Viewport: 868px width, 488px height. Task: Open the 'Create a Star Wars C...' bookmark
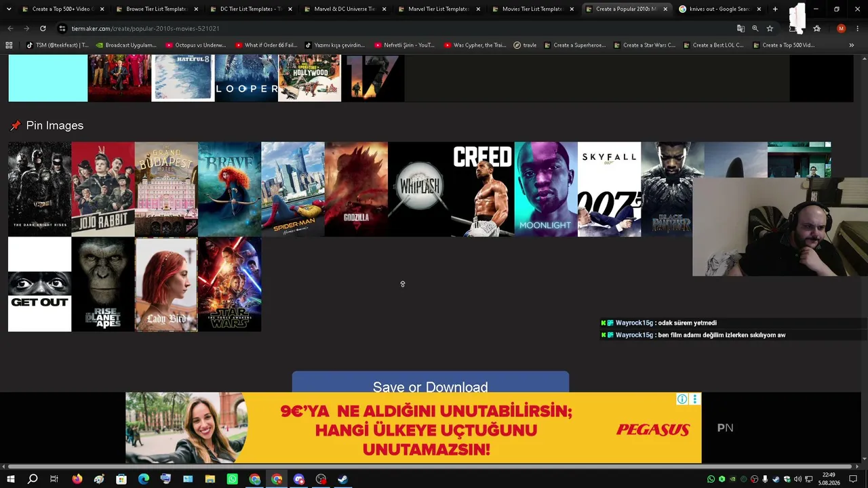[x=644, y=45]
